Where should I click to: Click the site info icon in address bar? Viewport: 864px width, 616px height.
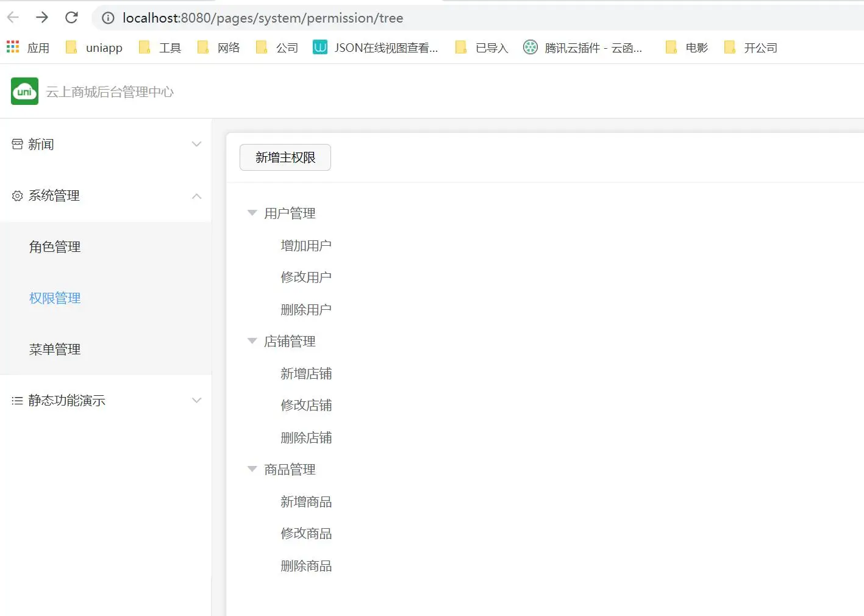[108, 18]
